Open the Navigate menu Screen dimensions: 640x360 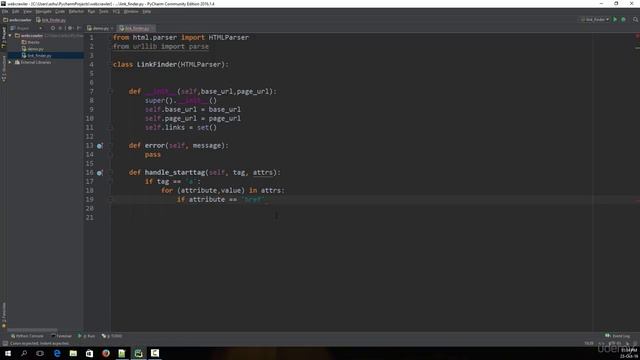[x=43, y=11]
